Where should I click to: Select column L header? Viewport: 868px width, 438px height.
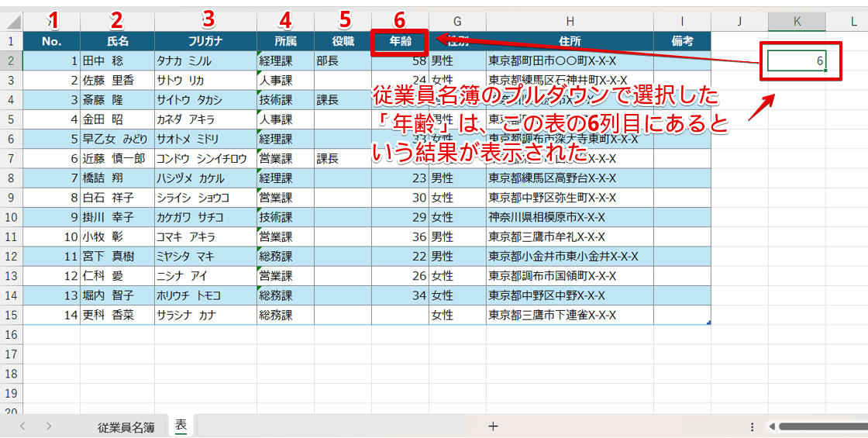click(x=847, y=22)
